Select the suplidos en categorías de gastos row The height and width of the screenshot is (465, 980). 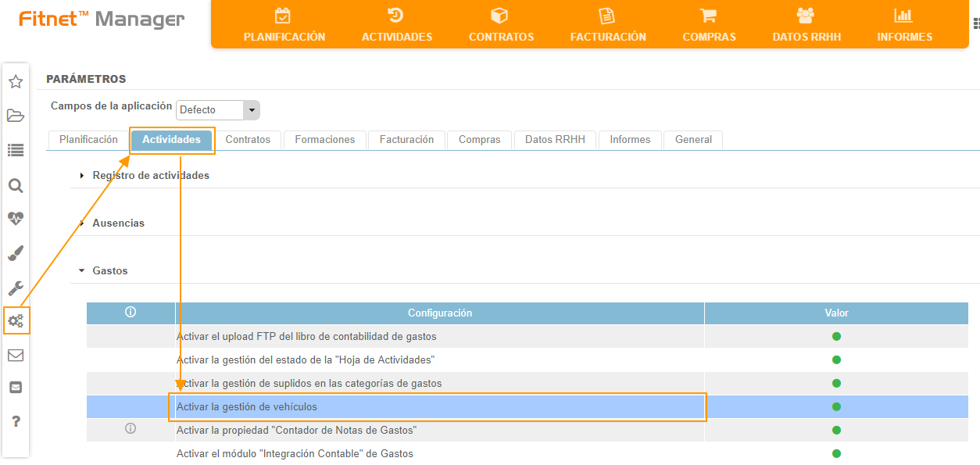(x=309, y=384)
